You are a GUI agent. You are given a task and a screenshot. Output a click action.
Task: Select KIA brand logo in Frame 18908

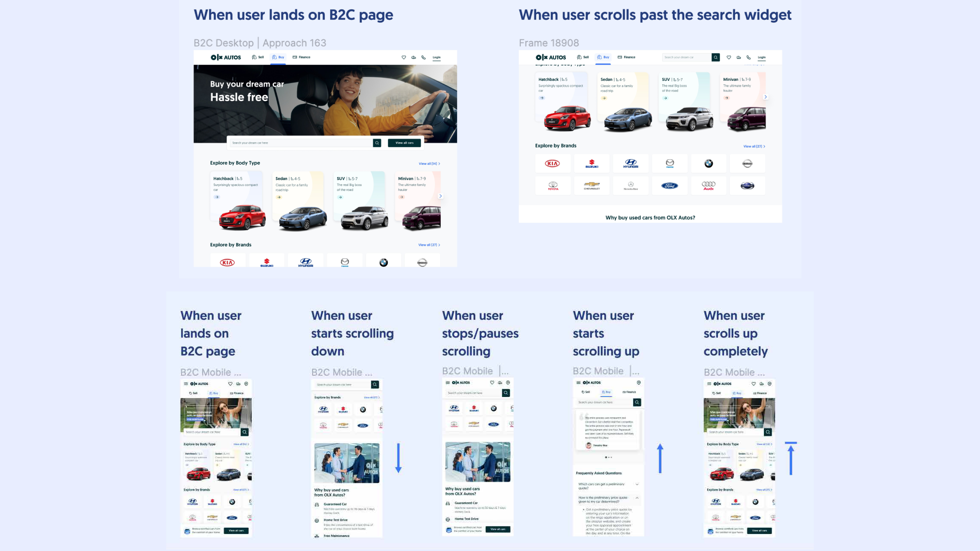[x=552, y=163]
